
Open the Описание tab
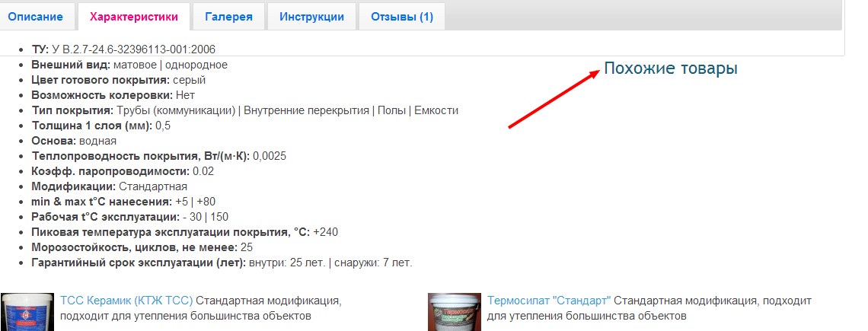36,17
